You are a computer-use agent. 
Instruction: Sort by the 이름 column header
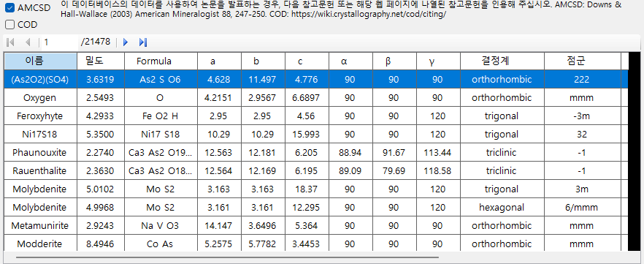41,61
